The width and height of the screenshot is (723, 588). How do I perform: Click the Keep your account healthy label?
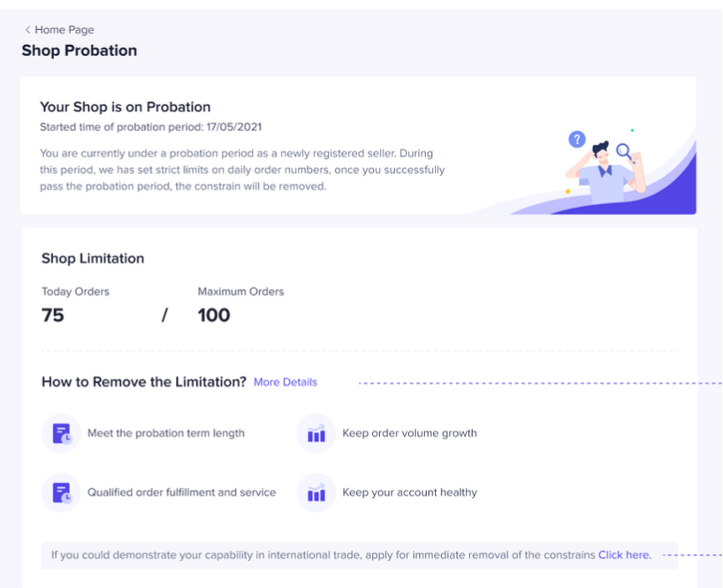coord(409,493)
